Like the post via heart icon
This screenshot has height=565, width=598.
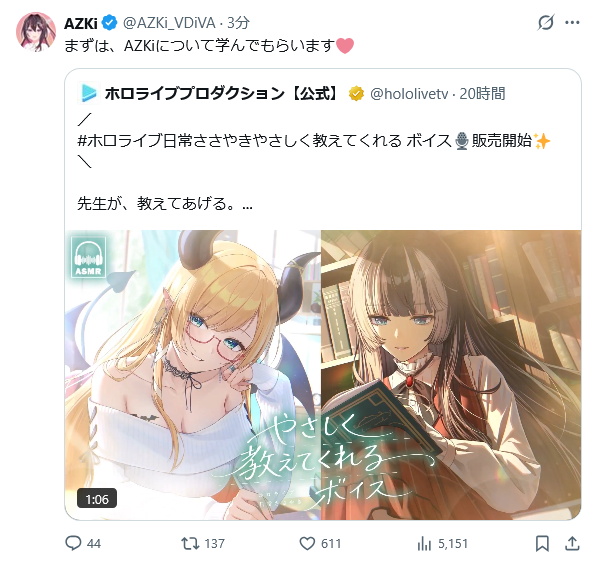click(307, 543)
